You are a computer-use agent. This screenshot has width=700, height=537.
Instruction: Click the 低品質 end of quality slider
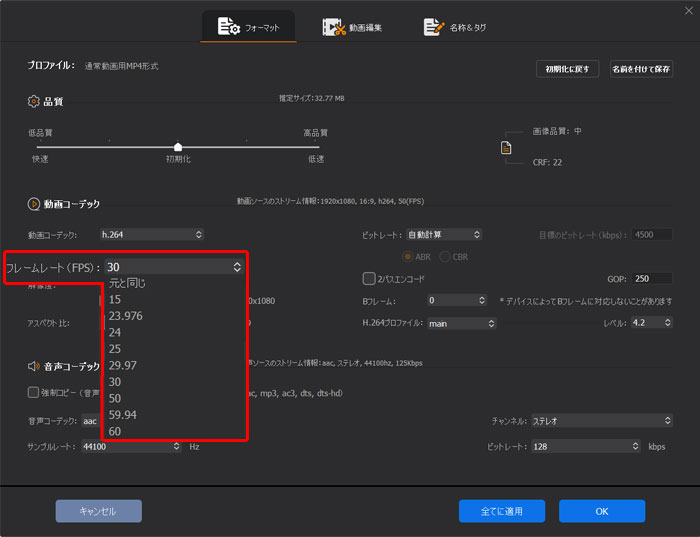(40, 133)
